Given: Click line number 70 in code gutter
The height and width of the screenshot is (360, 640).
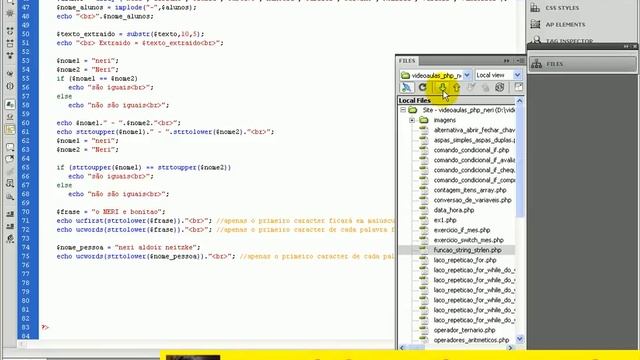Looking at the screenshot, I should tap(25, 212).
